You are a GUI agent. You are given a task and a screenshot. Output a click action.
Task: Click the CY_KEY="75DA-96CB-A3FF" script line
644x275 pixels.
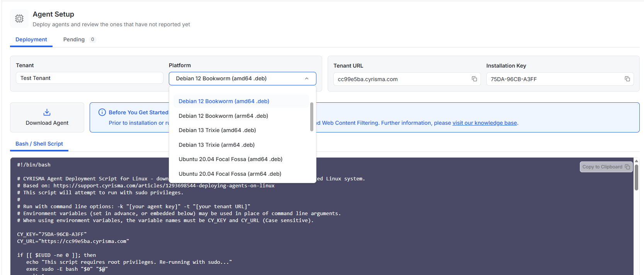(x=52, y=234)
